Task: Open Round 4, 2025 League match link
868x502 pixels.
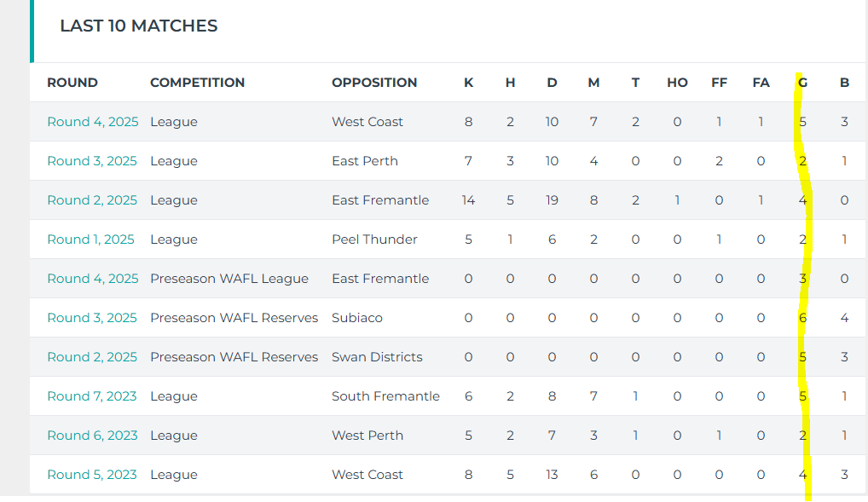Action: pos(92,122)
